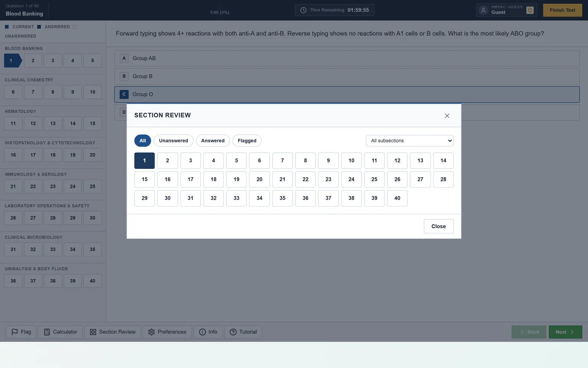
Task: Click the Flag icon in bottom toolbar
Action: pyautogui.click(x=15, y=332)
